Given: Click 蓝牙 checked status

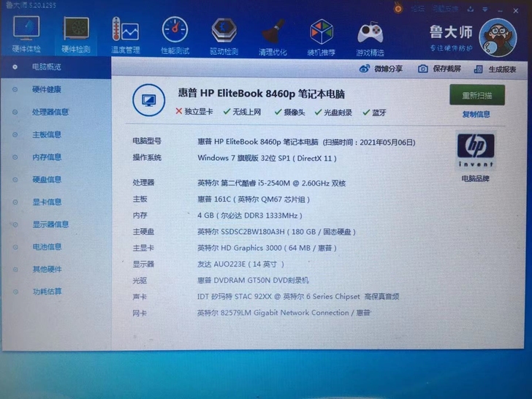Looking at the screenshot, I should click(x=374, y=113).
